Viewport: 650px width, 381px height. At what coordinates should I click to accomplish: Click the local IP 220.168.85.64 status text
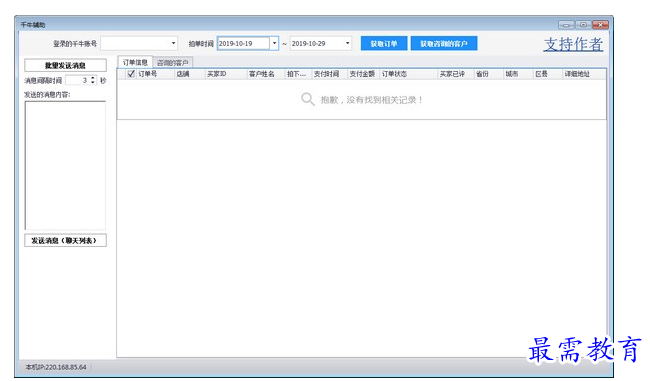pos(56,367)
